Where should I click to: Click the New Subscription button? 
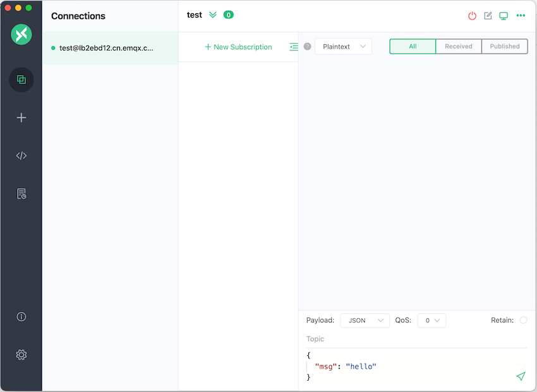[x=238, y=47]
